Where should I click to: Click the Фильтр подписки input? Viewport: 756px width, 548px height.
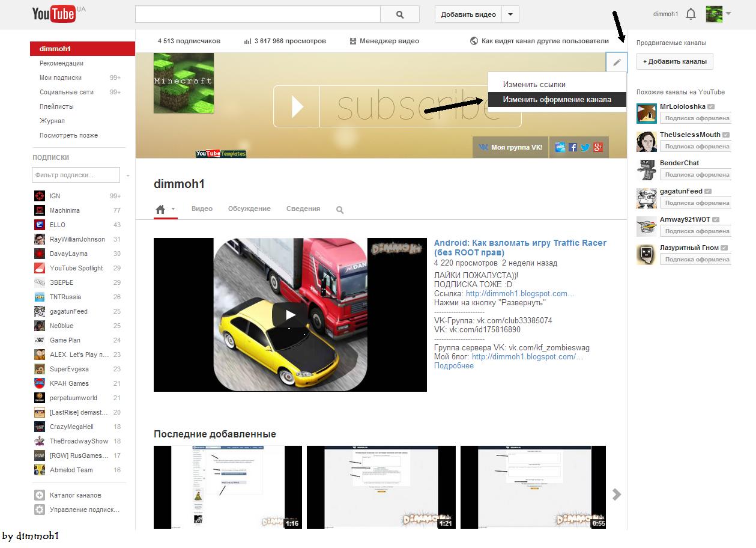[x=76, y=175]
